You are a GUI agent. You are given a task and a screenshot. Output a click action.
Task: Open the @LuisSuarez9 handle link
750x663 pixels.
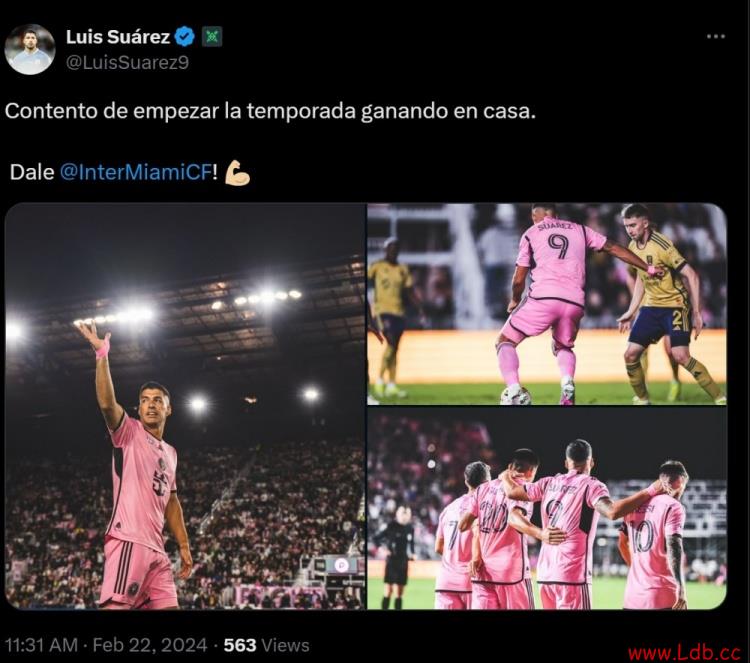pos(127,63)
